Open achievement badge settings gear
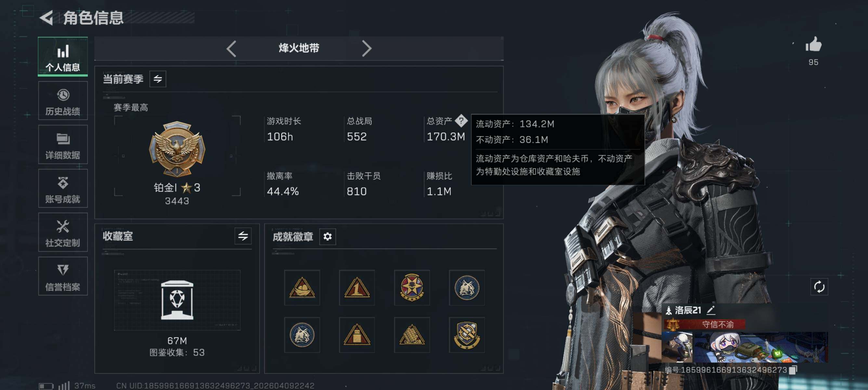868x390 pixels. coord(327,236)
